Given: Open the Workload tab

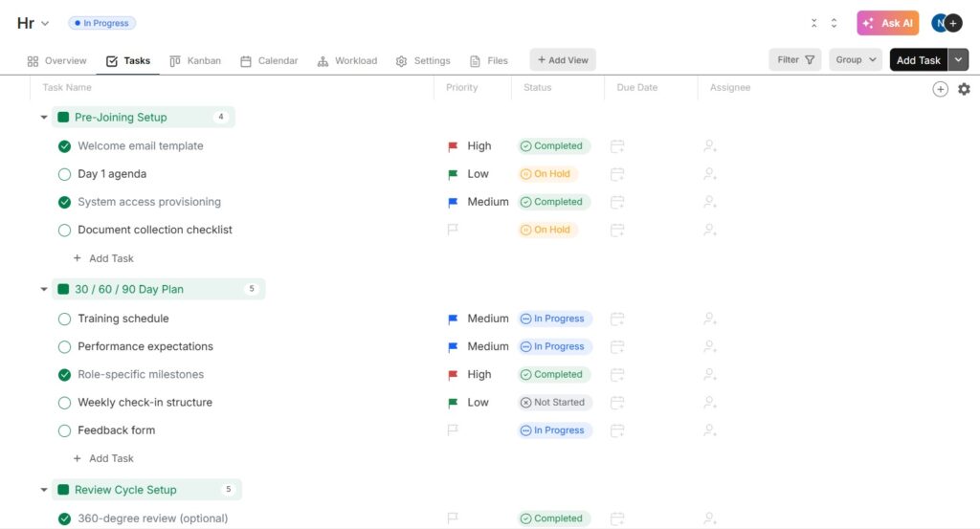Looking at the screenshot, I should pos(346,60).
